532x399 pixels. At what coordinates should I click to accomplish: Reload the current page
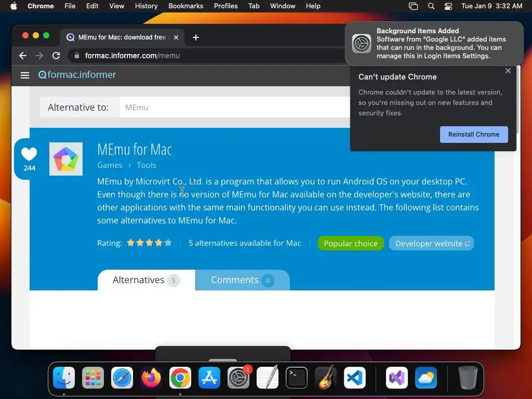click(x=56, y=56)
